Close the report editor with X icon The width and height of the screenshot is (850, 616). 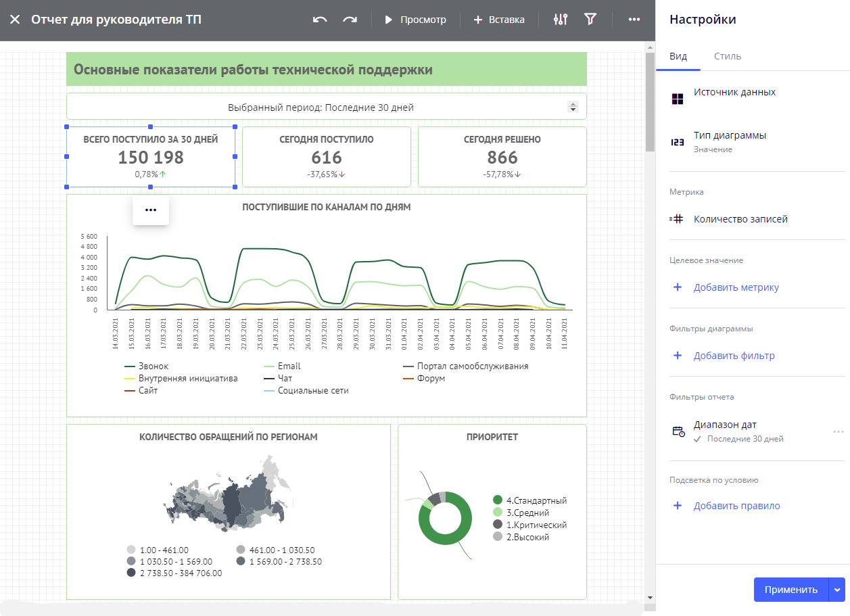click(15, 20)
